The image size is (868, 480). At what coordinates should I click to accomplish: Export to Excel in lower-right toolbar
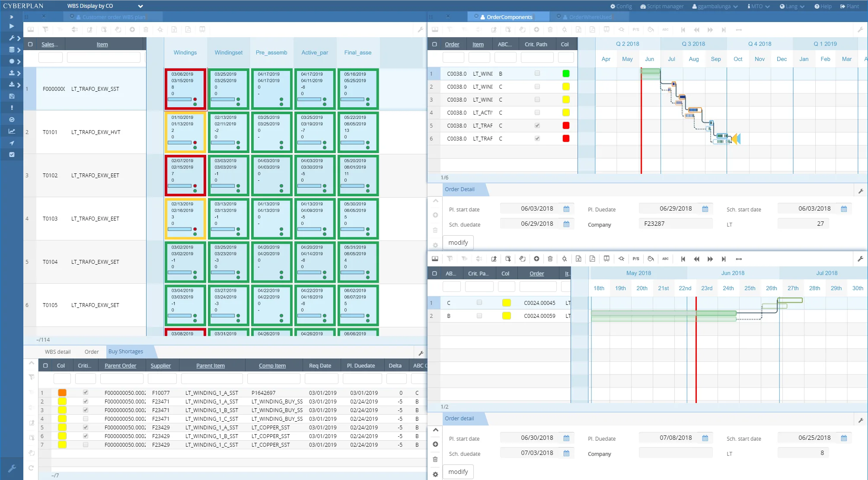[578, 259]
